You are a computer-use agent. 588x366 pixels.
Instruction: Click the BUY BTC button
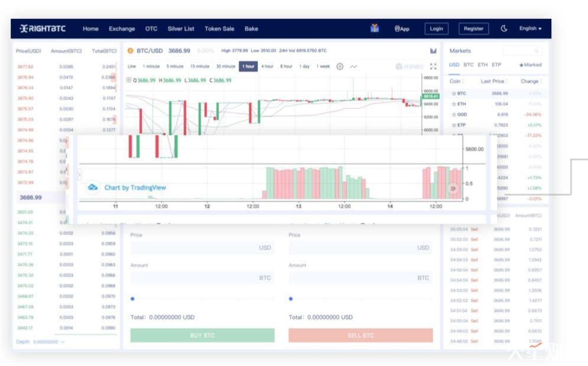click(202, 335)
